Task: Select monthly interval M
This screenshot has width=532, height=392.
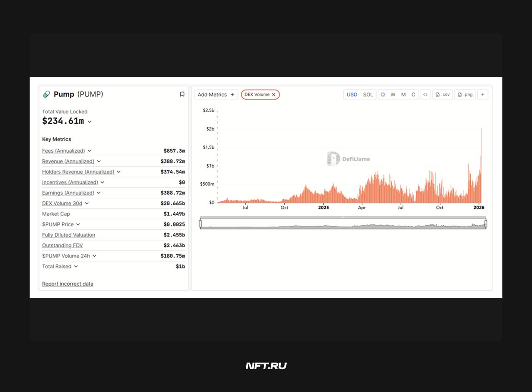Action: pos(403,95)
